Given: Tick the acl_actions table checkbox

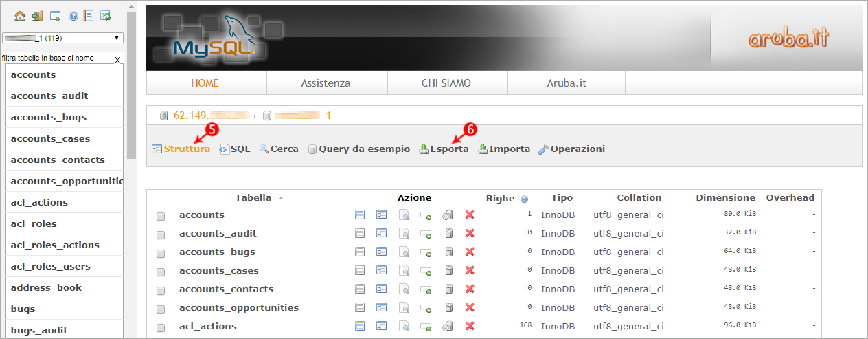Looking at the screenshot, I should click(x=161, y=327).
